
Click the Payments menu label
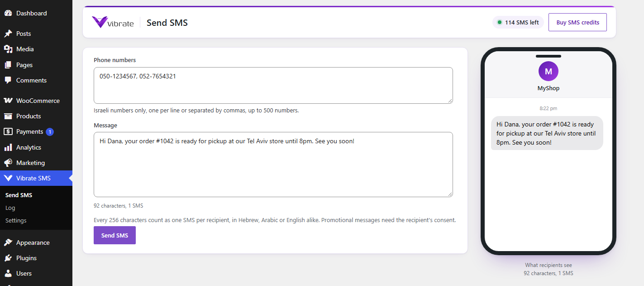pyautogui.click(x=29, y=131)
